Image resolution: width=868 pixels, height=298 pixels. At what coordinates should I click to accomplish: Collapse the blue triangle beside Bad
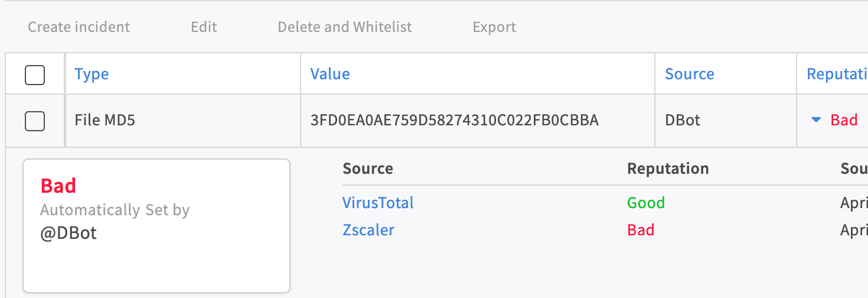point(816,120)
